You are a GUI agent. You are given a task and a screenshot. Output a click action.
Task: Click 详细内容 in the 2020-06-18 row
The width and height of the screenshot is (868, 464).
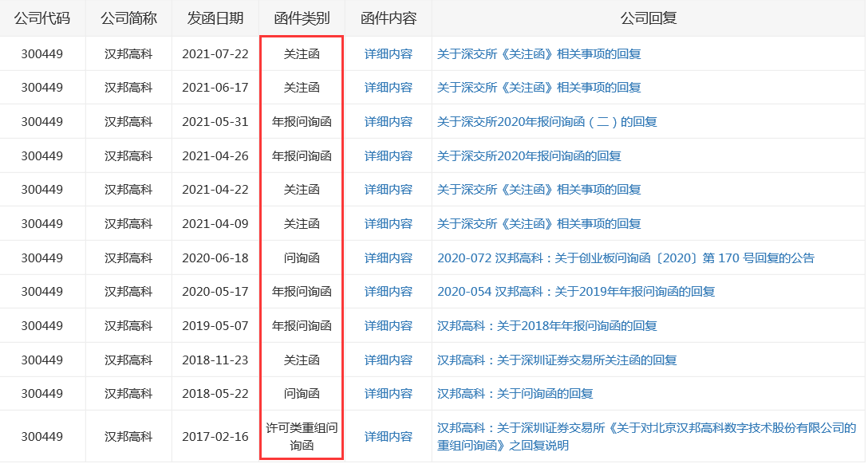pos(389,258)
